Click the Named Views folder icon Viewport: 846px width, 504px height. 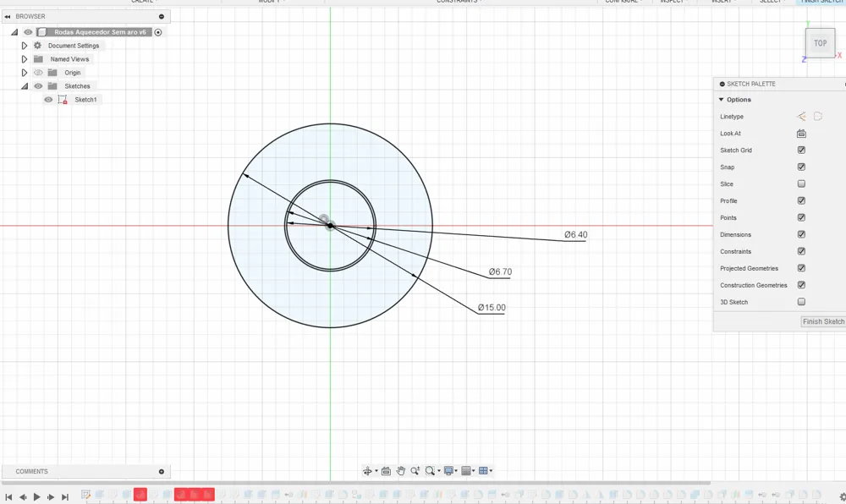tap(38, 59)
